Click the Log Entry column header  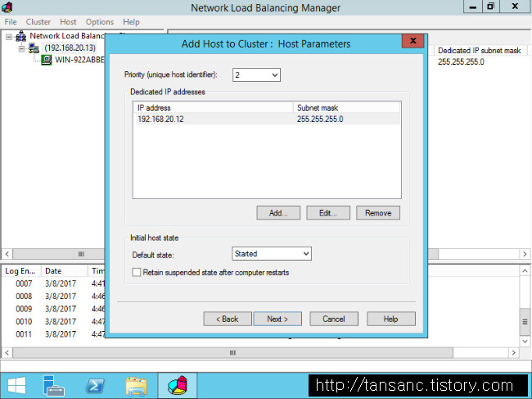pos(21,271)
